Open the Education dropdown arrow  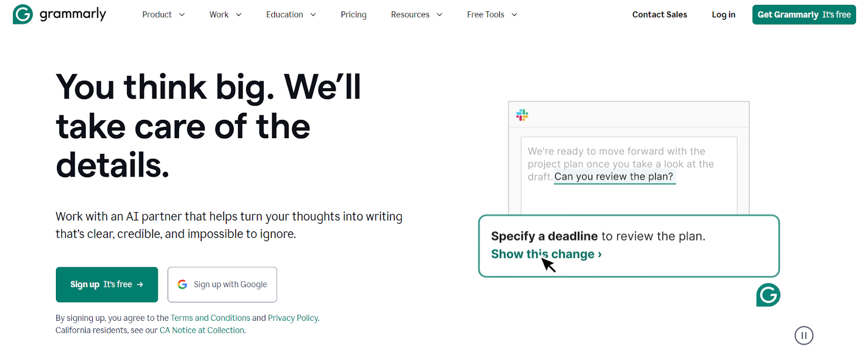point(313,15)
